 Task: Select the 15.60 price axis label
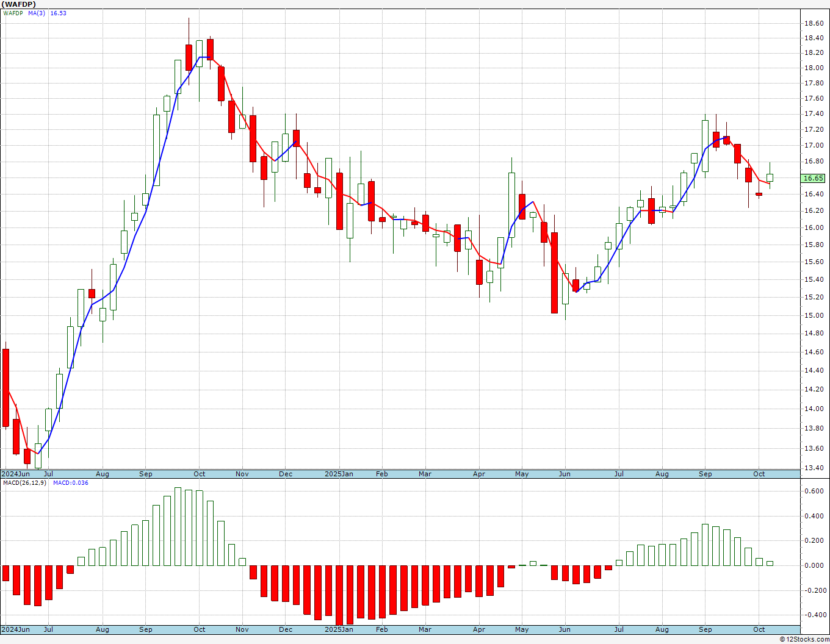pos(813,262)
